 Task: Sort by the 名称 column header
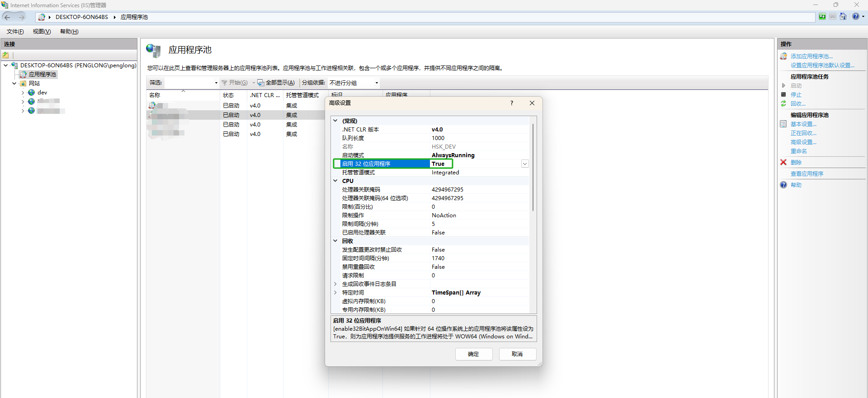(183, 95)
